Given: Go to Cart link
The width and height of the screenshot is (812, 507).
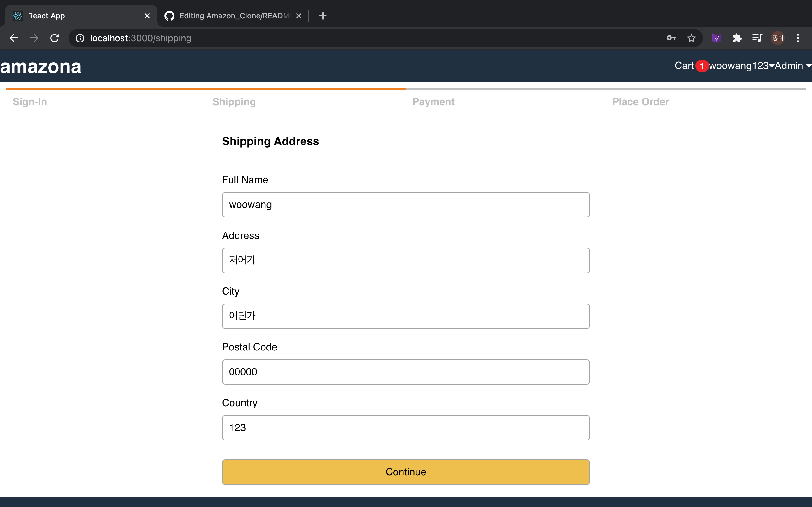Looking at the screenshot, I should click(684, 66).
